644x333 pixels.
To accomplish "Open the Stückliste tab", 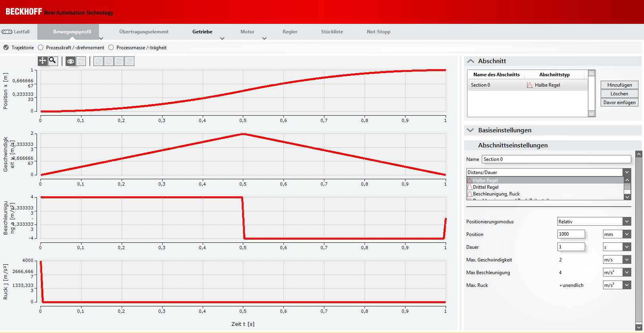I will 332,32.
